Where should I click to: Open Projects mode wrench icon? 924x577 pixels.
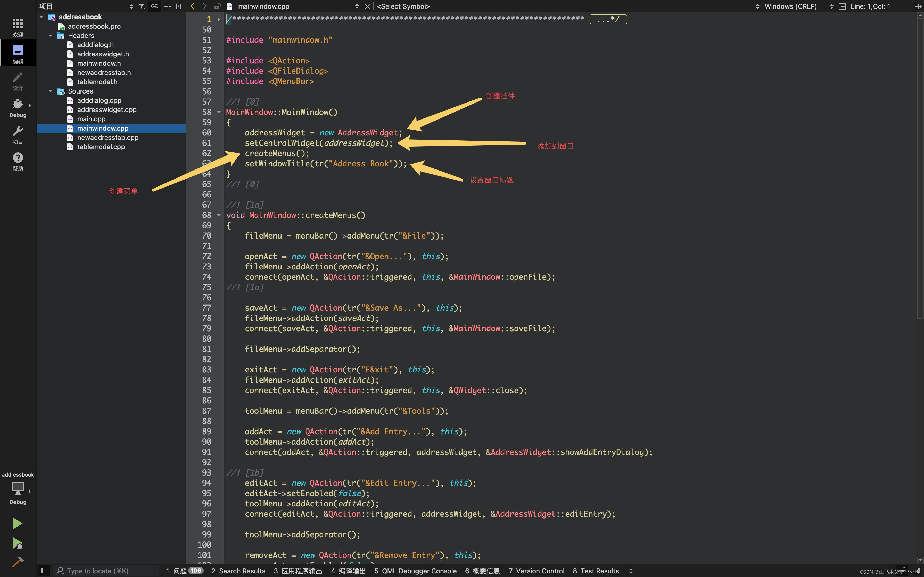point(18,134)
